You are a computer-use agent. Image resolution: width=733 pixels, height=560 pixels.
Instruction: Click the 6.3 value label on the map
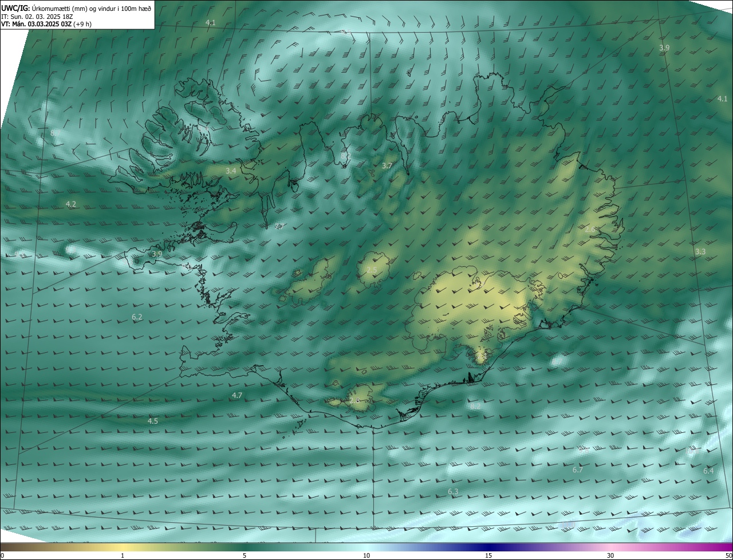click(x=453, y=492)
